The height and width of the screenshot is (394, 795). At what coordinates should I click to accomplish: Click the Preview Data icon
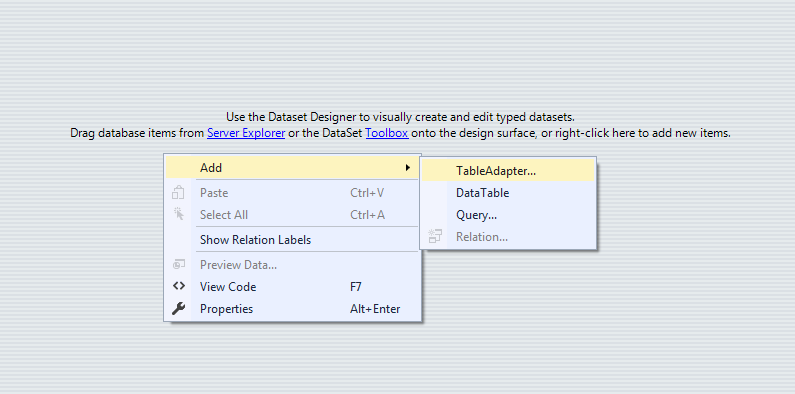tap(178, 265)
